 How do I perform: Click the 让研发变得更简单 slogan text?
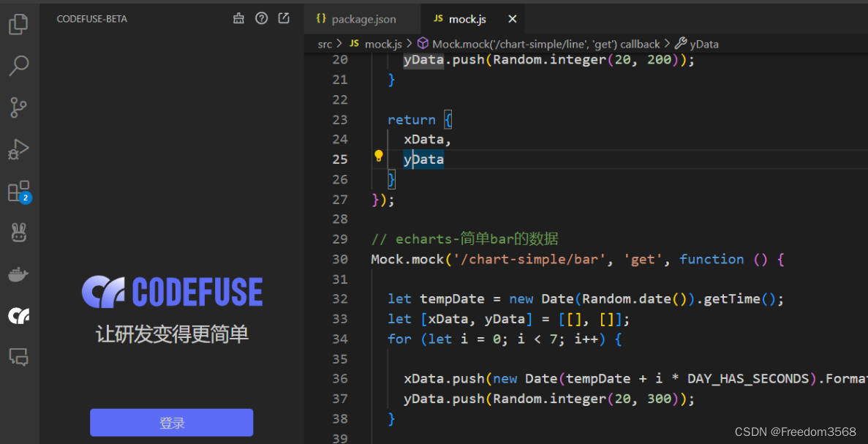click(x=172, y=334)
